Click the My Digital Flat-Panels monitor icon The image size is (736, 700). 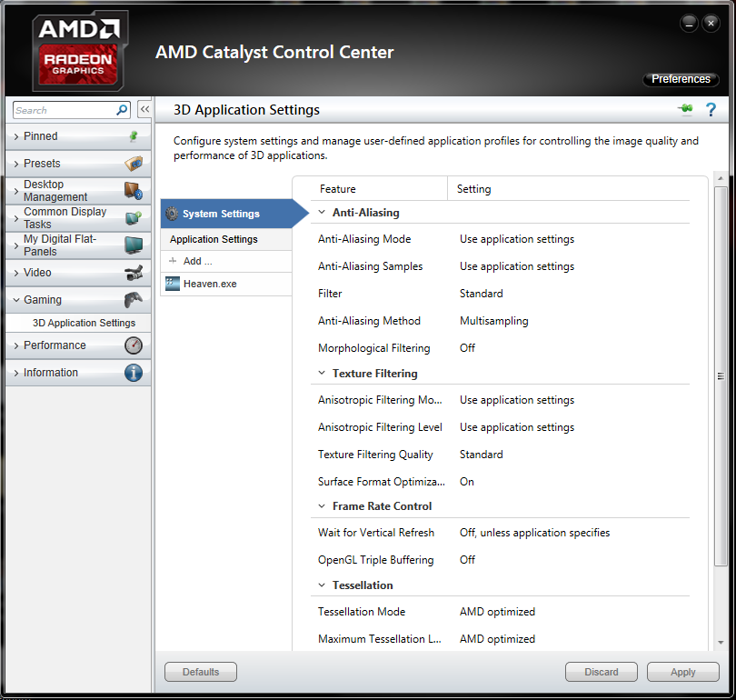(x=134, y=245)
